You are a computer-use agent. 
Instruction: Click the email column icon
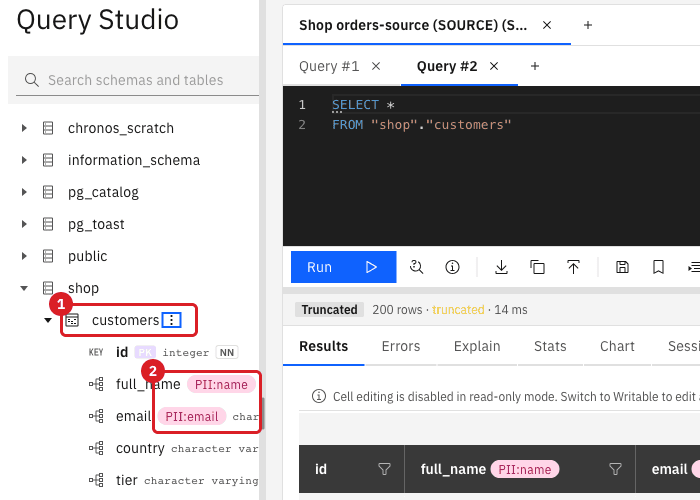point(96,416)
